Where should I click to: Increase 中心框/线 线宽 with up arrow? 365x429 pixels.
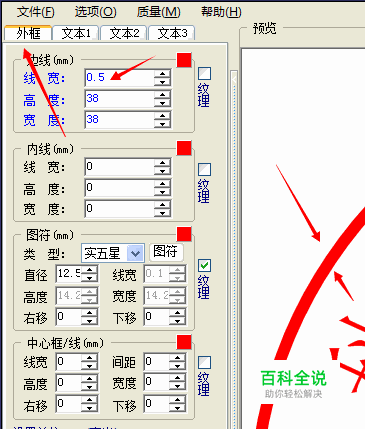coord(89,357)
